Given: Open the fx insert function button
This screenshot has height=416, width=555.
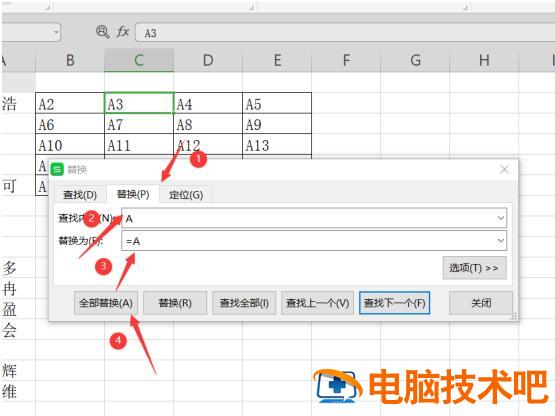Looking at the screenshot, I should [x=123, y=32].
